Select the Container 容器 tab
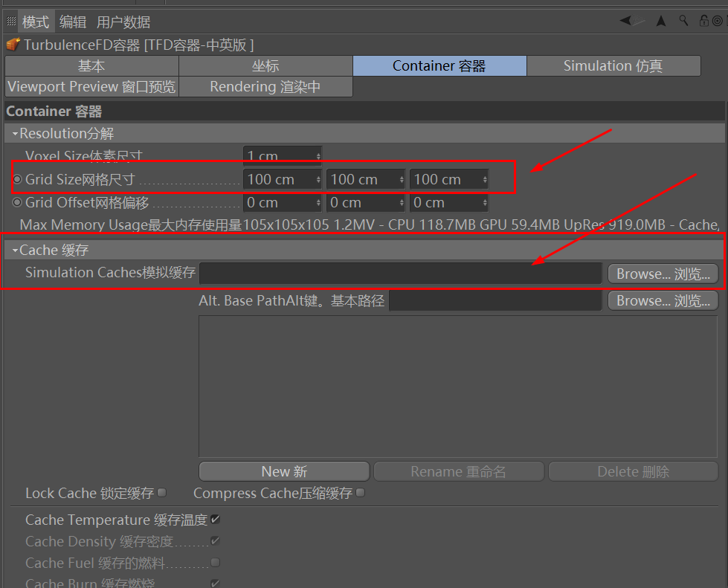This screenshot has width=728, height=588. click(439, 66)
